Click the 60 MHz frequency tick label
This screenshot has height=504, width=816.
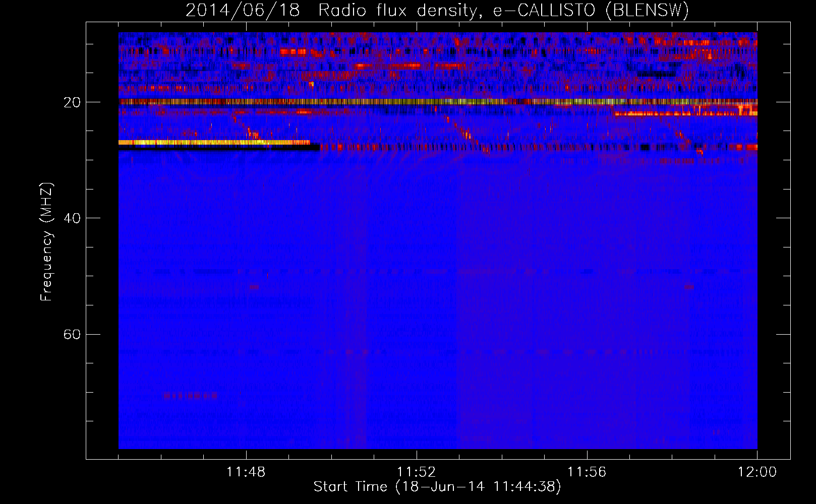[x=72, y=334]
